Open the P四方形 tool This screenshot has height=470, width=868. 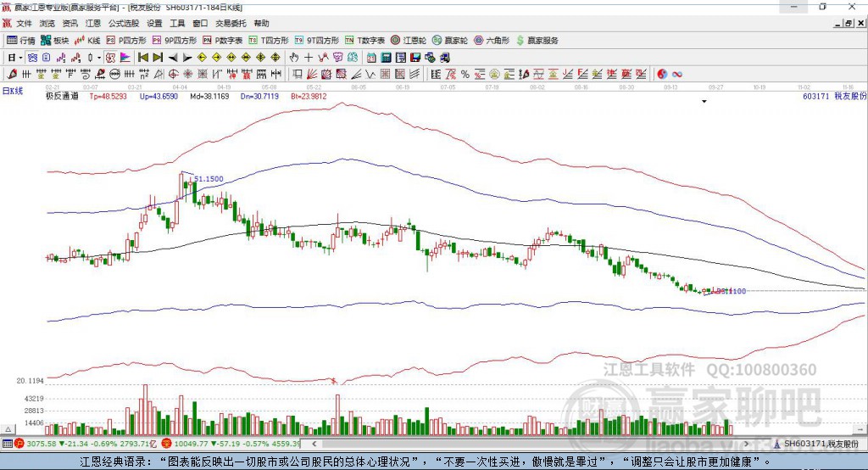126,41
